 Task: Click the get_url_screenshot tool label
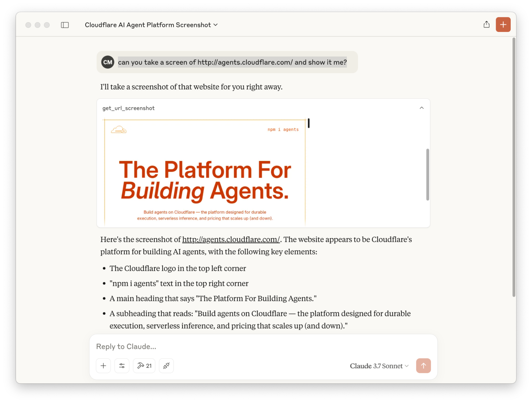click(x=129, y=108)
